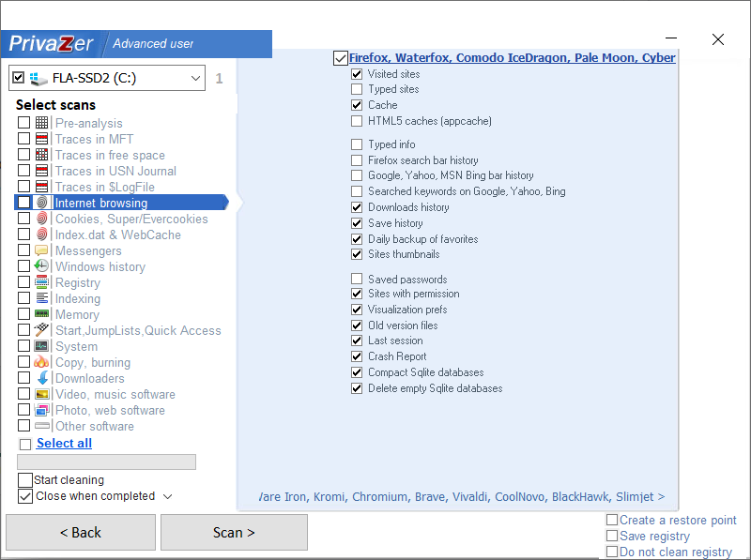Untick the Crash Report option

pos(357,356)
